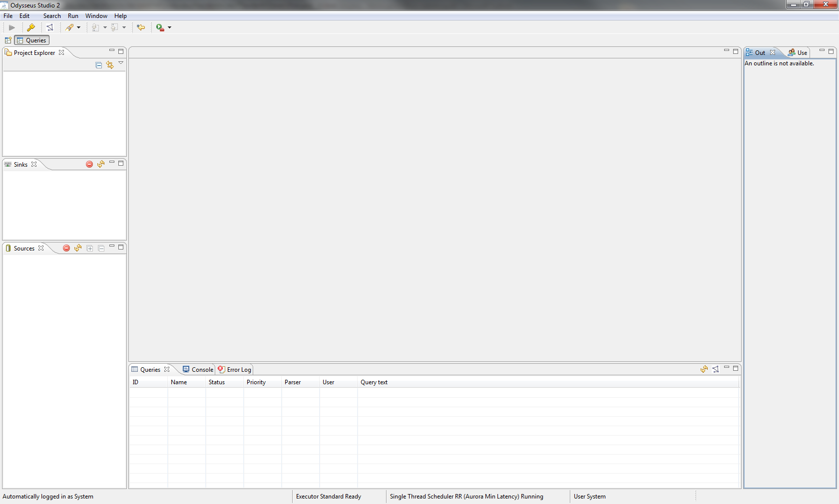Open dropdown next to the pen tool icon
839x504 pixels.
coord(78,27)
